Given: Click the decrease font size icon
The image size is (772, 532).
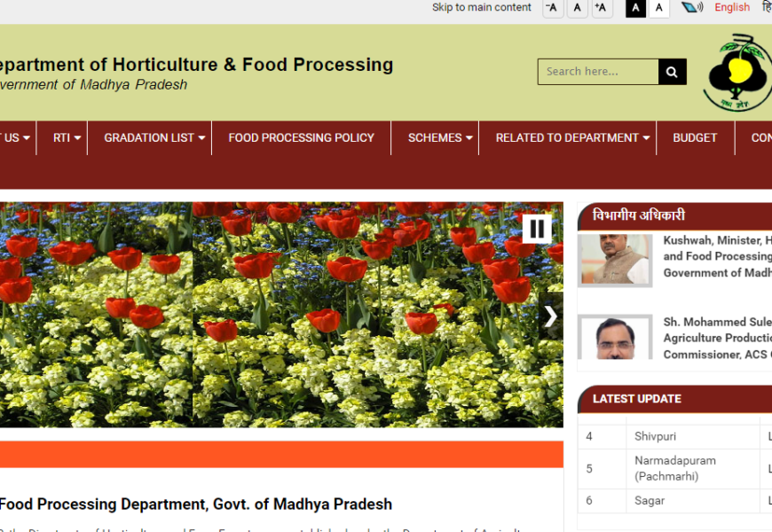Looking at the screenshot, I should point(553,8).
